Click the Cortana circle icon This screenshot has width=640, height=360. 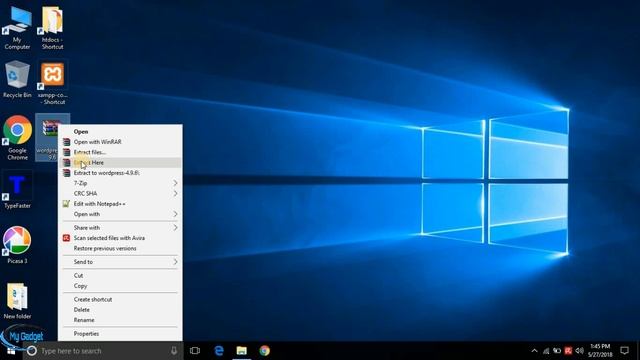coord(32,351)
